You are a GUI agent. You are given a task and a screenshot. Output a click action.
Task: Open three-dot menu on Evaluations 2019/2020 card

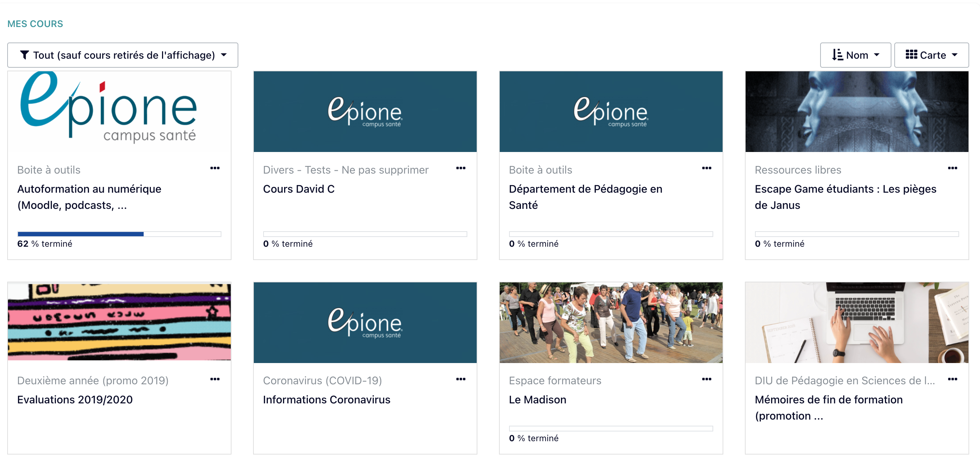click(x=215, y=379)
